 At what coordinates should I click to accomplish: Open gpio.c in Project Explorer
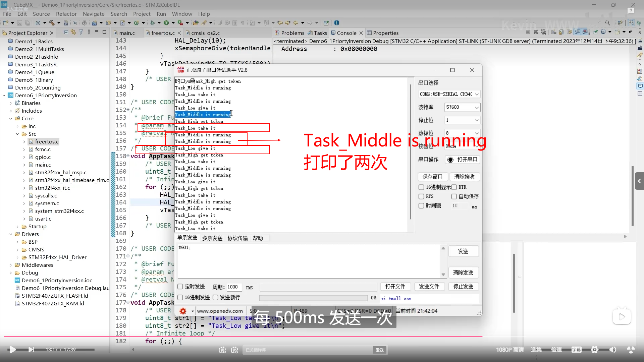(43, 157)
